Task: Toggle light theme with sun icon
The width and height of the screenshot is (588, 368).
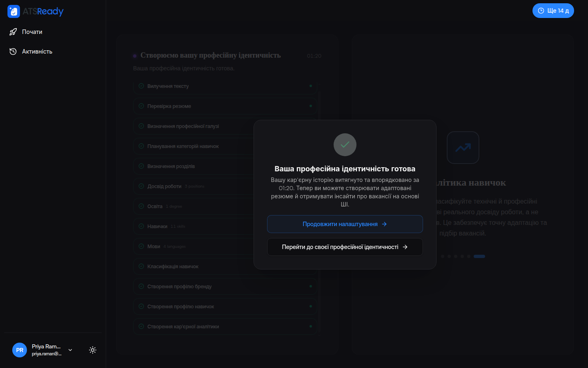Action: pyautogui.click(x=93, y=350)
